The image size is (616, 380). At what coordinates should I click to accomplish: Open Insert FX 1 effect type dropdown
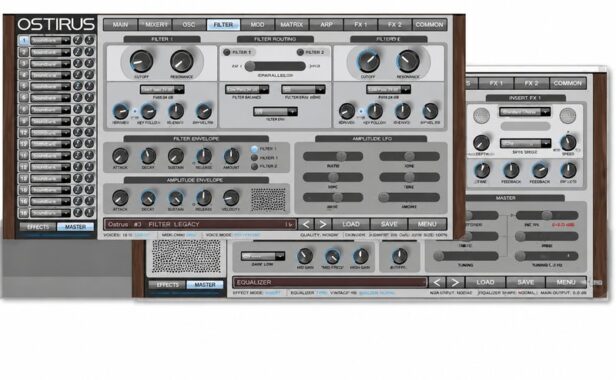click(x=525, y=112)
